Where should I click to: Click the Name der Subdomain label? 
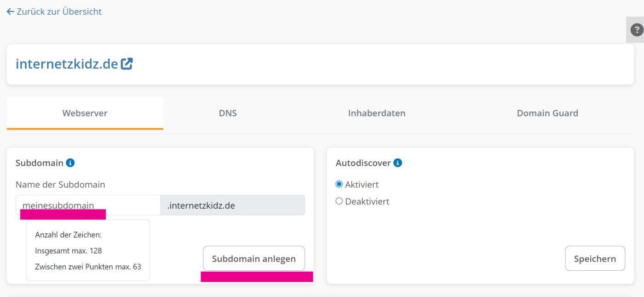60,185
